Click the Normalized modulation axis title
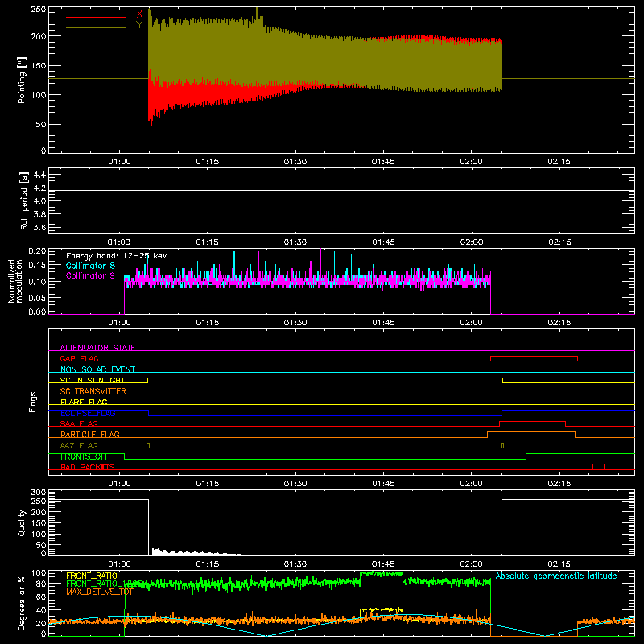This screenshot has height=644, width=644. point(15,281)
